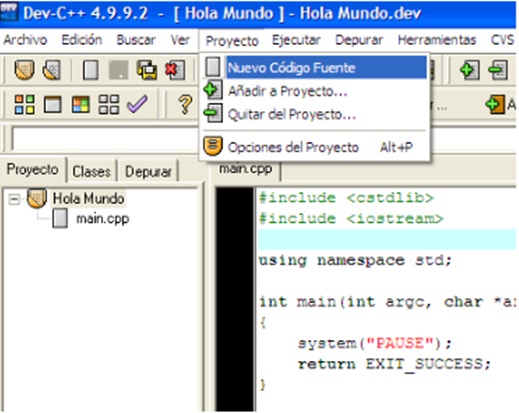The image size is (519, 413).
Task: Open the Buscar menu
Action: coord(136,40)
